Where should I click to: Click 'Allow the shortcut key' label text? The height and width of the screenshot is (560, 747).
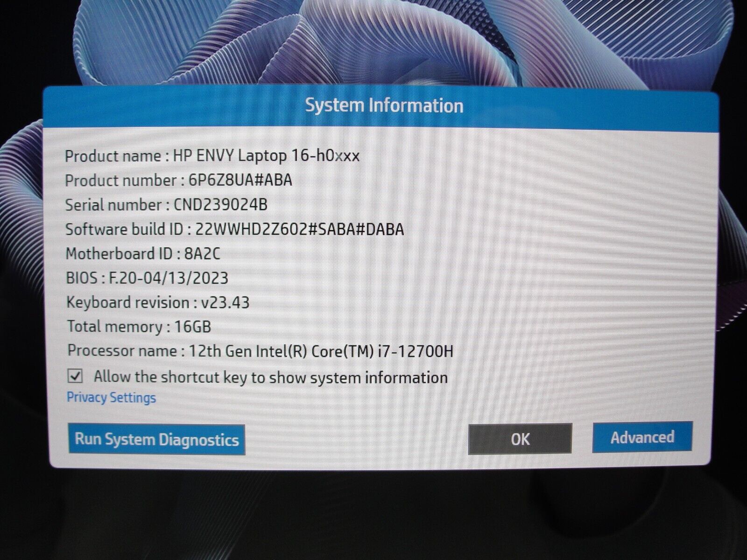271,377
